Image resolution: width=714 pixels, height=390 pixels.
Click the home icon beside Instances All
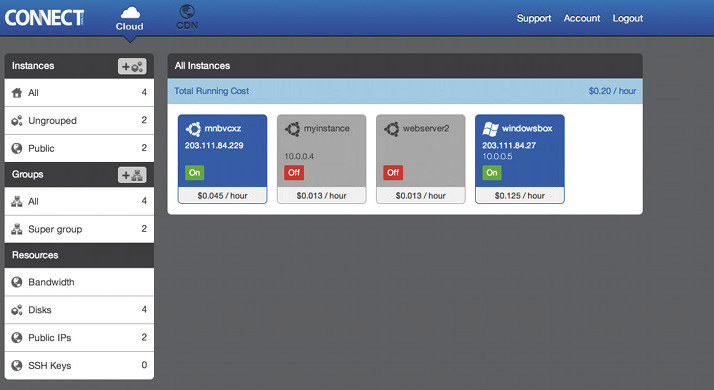pyautogui.click(x=17, y=93)
